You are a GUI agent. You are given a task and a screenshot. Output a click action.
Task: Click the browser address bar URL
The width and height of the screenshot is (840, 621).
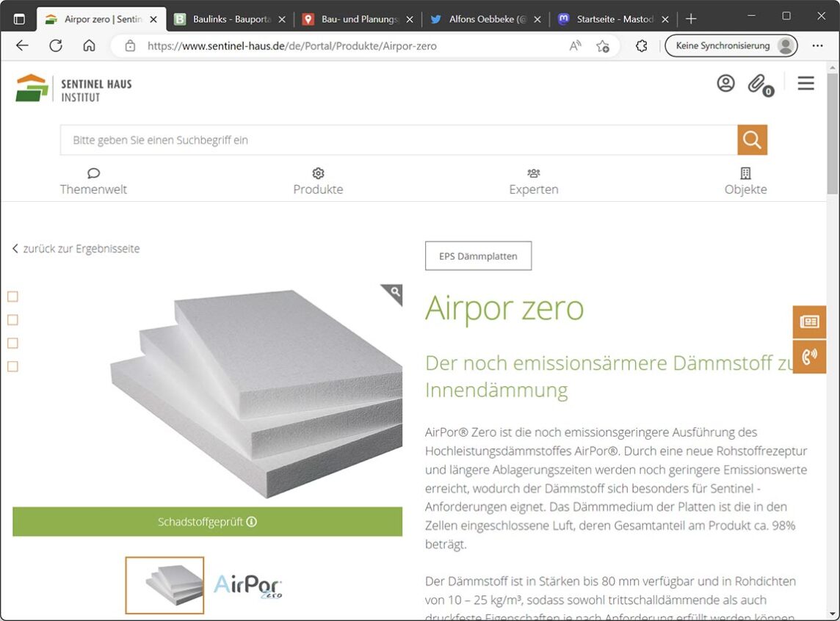[292, 46]
